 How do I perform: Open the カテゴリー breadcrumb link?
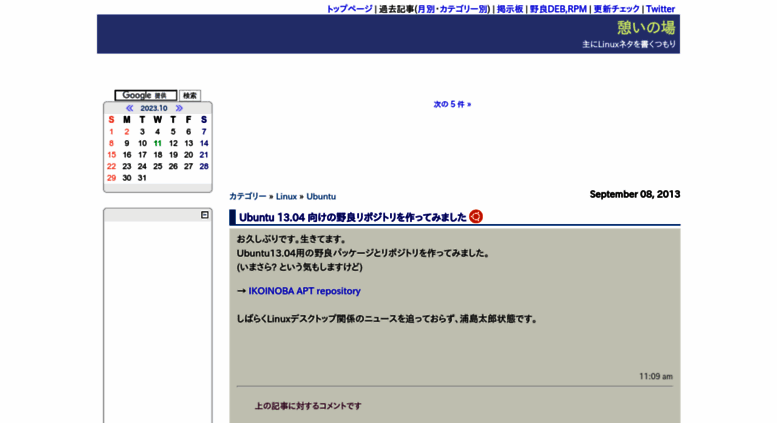[x=248, y=196]
